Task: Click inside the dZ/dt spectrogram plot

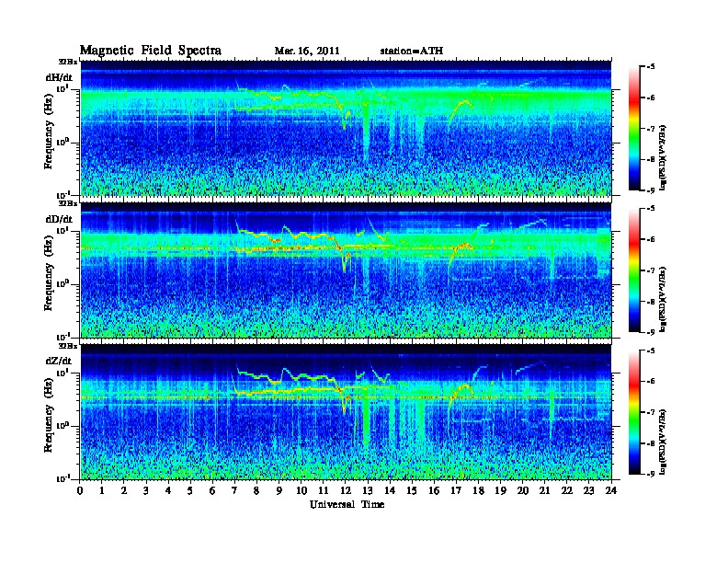Action: (x=346, y=412)
